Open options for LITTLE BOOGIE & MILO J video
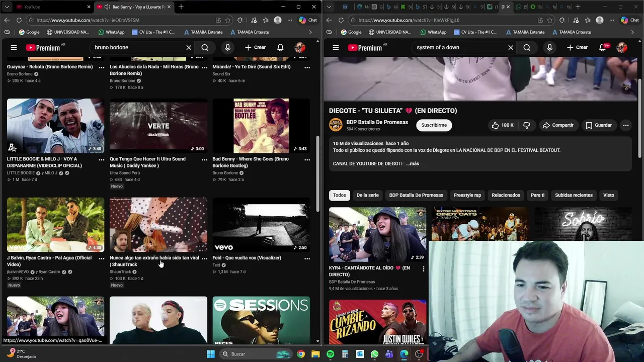 (x=102, y=159)
